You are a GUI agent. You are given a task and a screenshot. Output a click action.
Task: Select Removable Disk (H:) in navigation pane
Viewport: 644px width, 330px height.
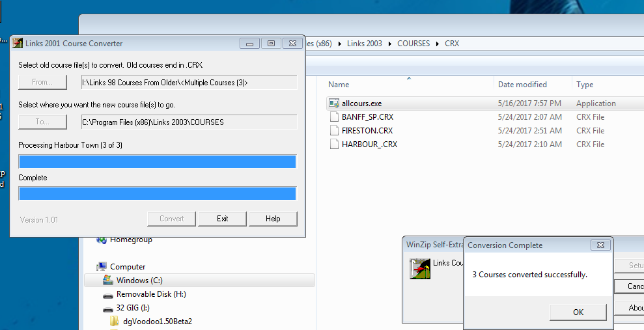[x=151, y=294]
